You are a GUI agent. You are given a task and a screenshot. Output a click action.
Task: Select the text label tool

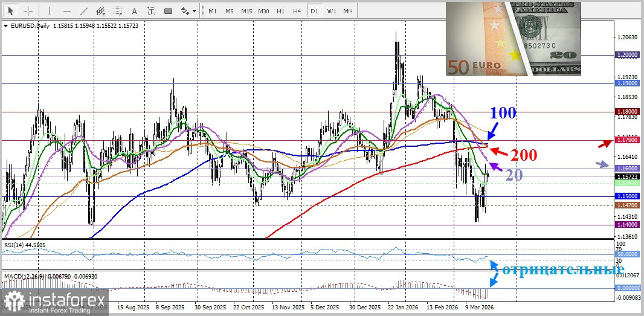(x=150, y=11)
